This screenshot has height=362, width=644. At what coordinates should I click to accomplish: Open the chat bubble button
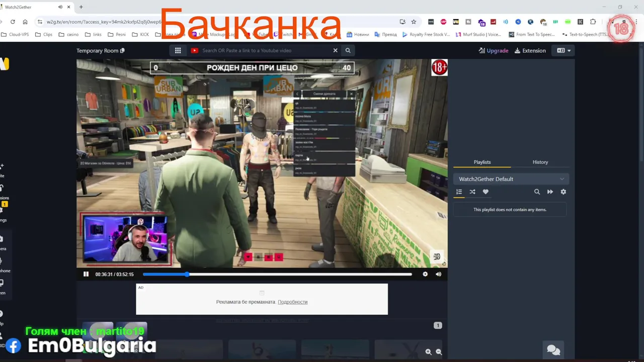click(553, 349)
